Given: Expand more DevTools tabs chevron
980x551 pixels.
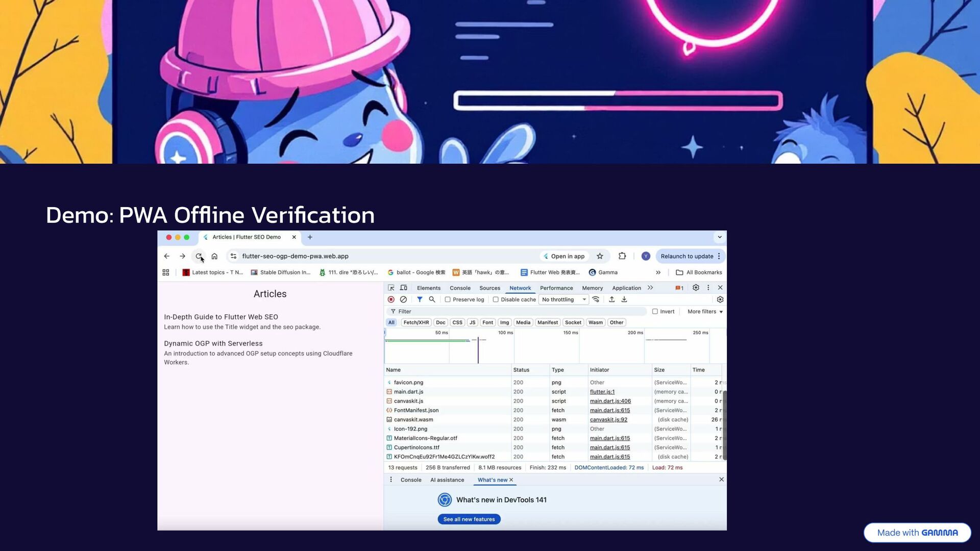Looking at the screenshot, I should click(650, 288).
